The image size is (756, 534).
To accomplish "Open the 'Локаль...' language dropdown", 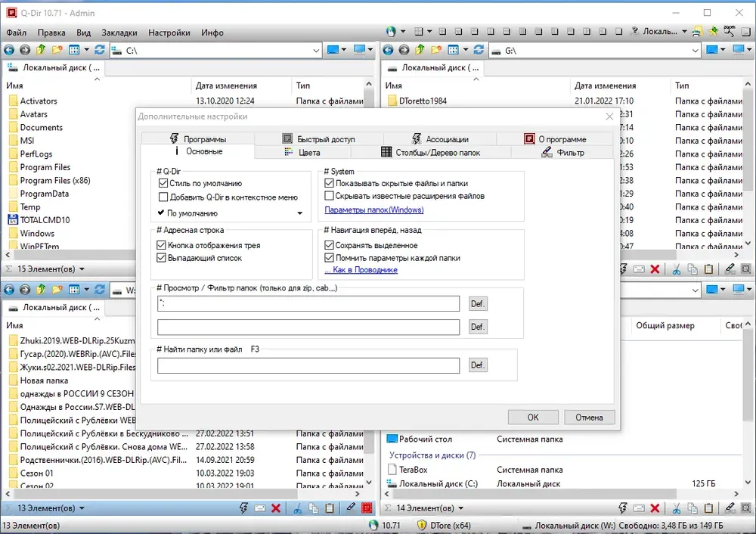I will coord(684,32).
